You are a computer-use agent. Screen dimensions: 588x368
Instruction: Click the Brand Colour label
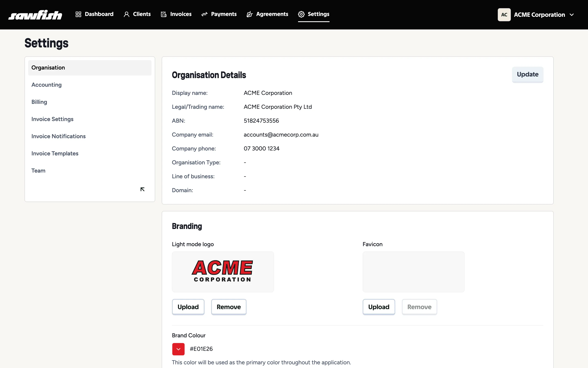coord(189,335)
